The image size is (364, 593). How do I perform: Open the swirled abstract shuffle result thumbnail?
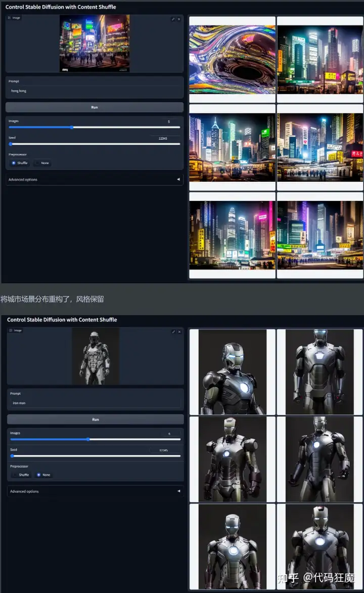[232, 59]
